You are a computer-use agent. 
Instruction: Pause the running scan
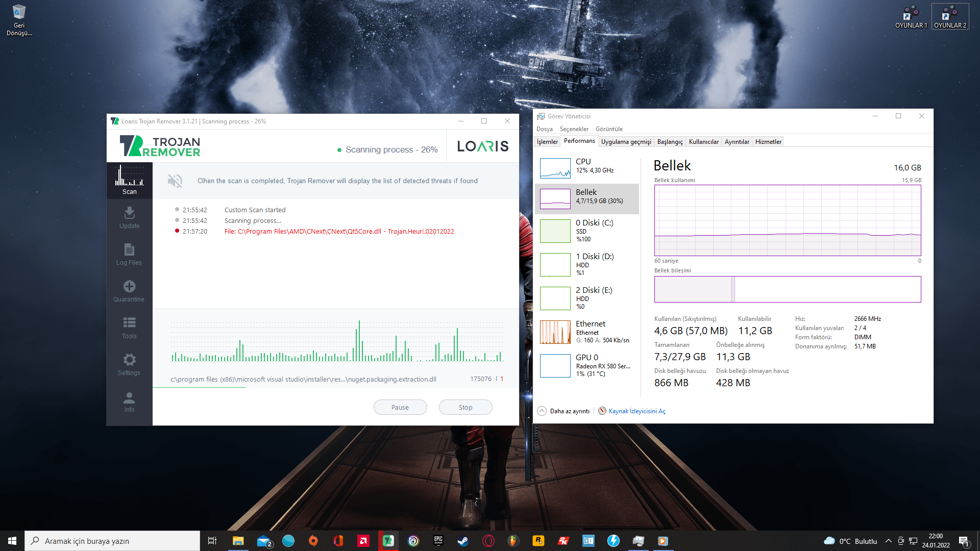[400, 407]
